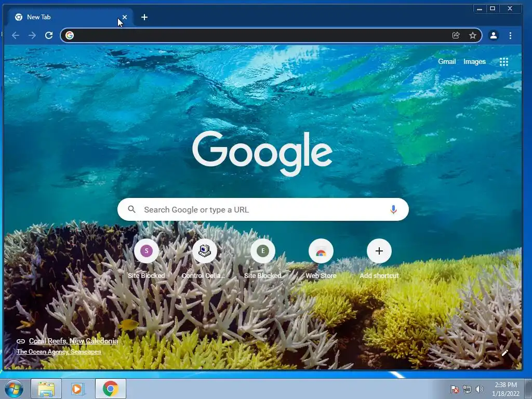Click the Google icon in address bar
The width and height of the screenshot is (532, 399).
tap(70, 35)
